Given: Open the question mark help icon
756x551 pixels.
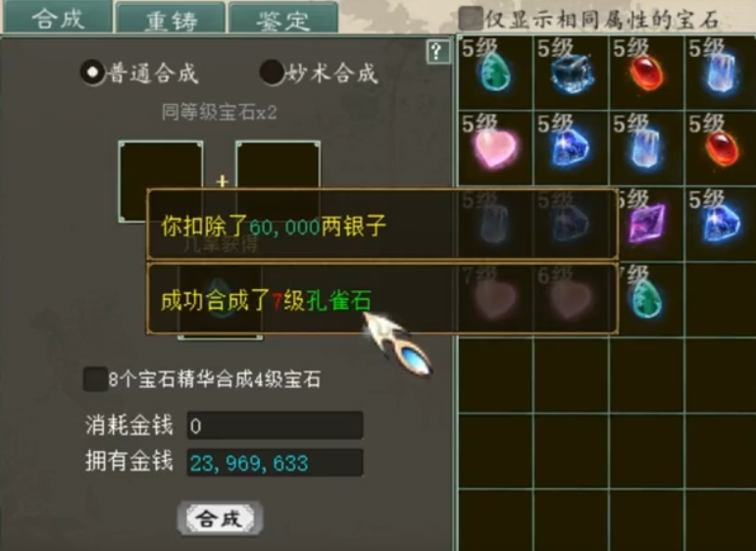Looking at the screenshot, I should tap(438, 52).
